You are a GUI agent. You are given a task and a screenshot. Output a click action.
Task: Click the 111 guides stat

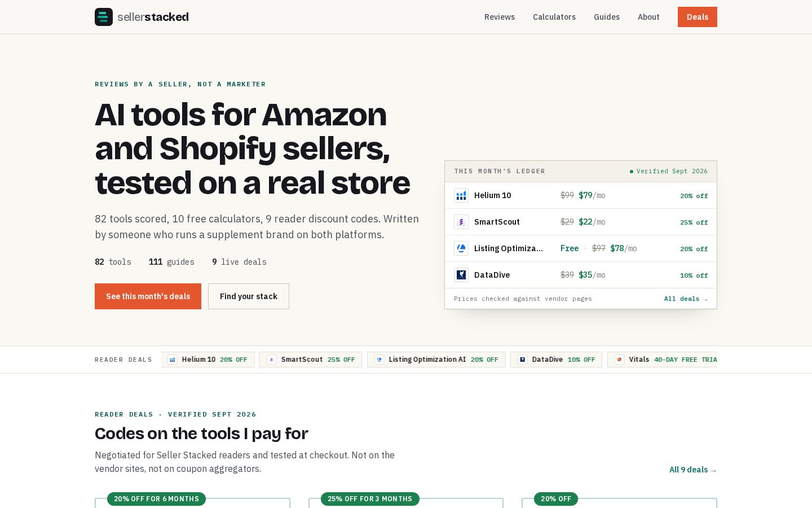pyautogui.click(x=171, y=262)
